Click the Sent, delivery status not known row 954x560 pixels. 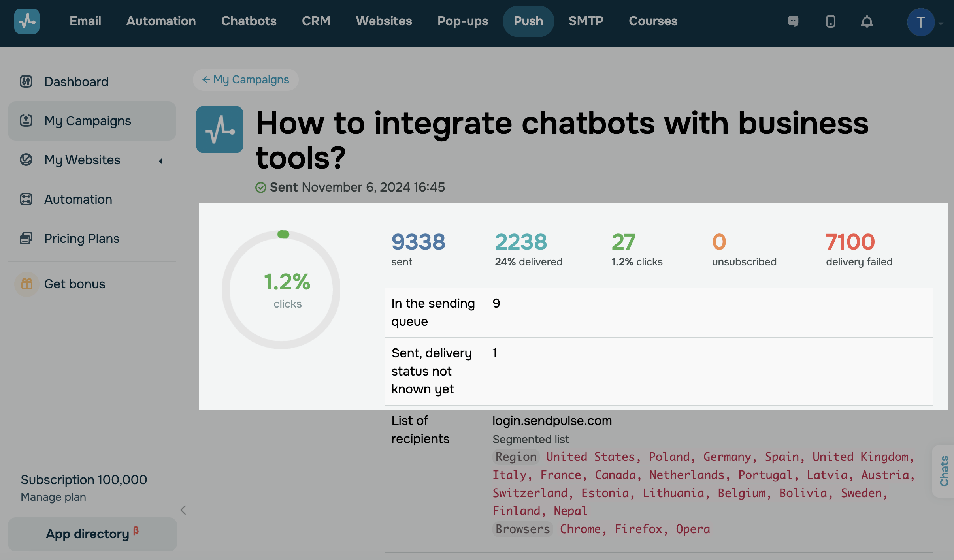pos(659,371)
